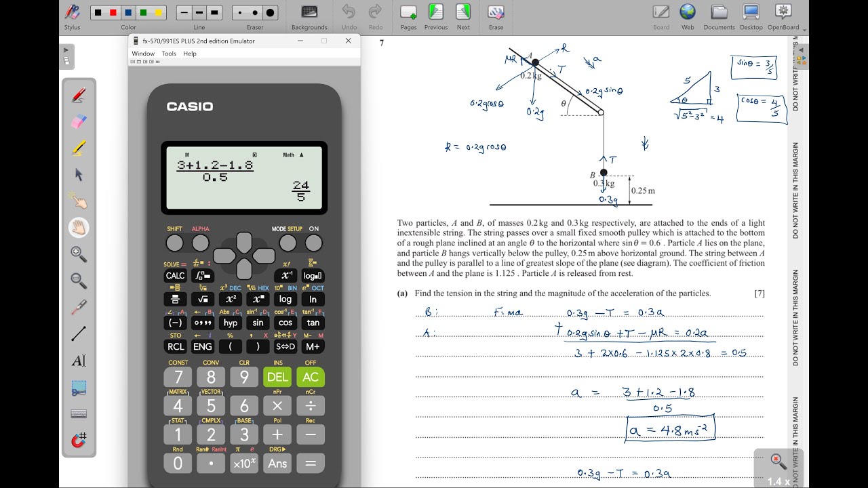Select the Scroll page hand tool
This screenshot has height=488, width=868.
[79, 227]
